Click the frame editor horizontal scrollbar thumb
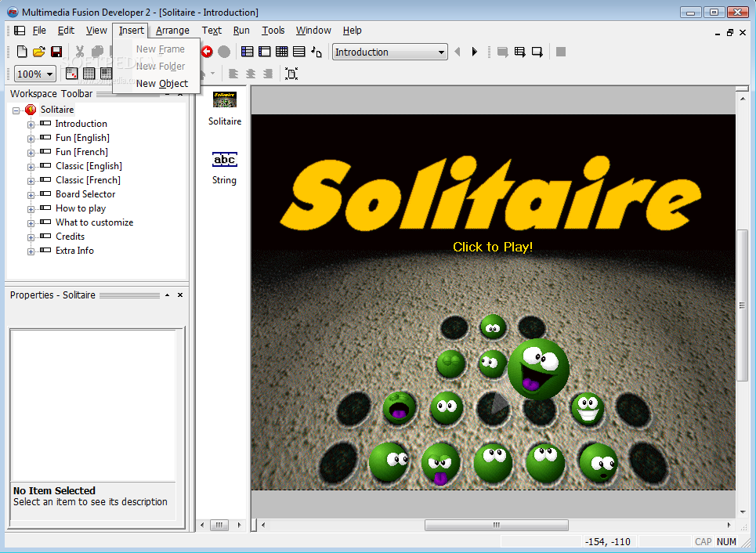The image size is (756, 553). point(496,525)
